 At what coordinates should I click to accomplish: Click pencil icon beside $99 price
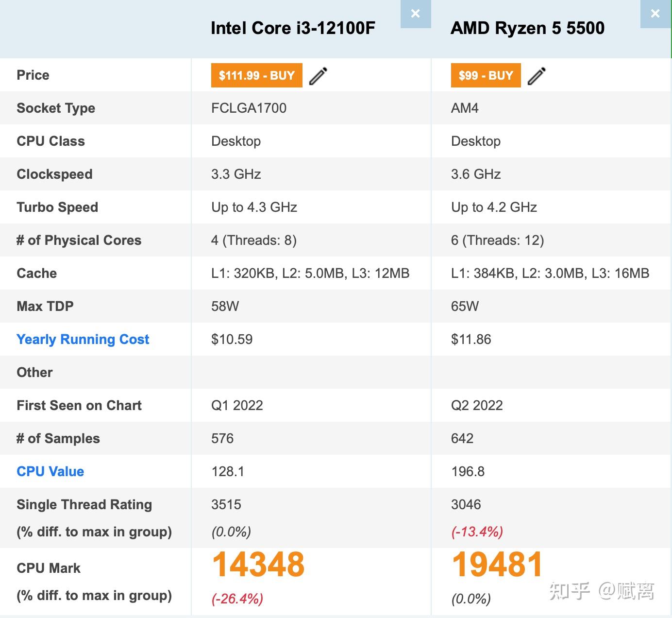537,76
